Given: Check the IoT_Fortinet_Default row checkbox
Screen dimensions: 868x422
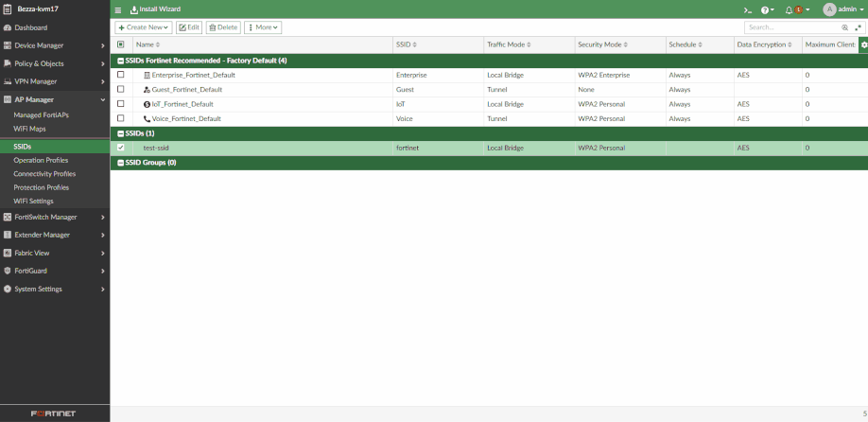Looking at the screenshot, I should coord(121,103).
